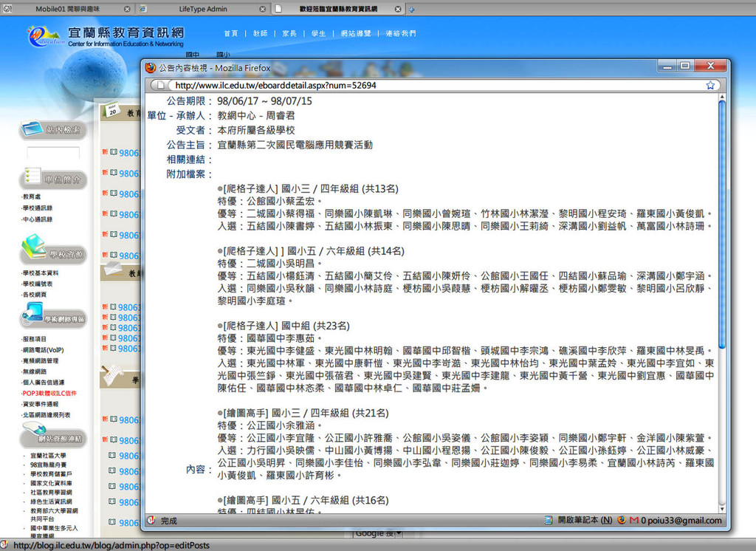Close the LifeType Admin tab
756x551 pixels.
click(262, 9)
